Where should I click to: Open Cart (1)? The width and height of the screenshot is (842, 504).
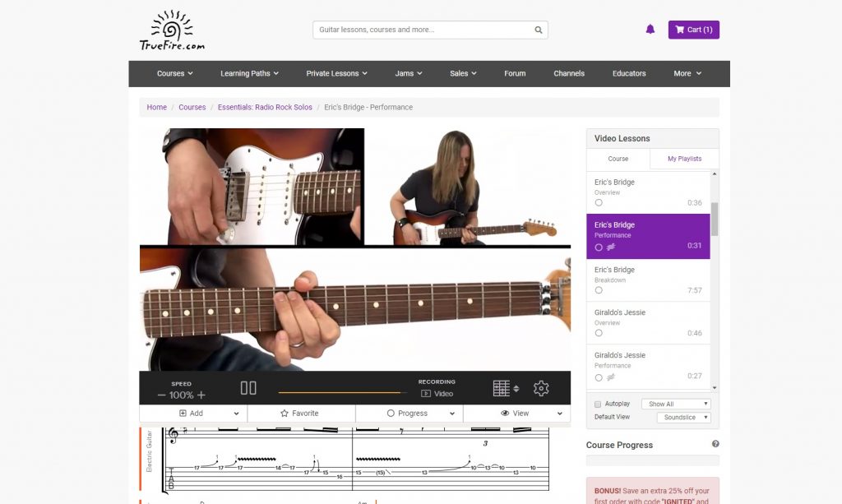point(693,30)
